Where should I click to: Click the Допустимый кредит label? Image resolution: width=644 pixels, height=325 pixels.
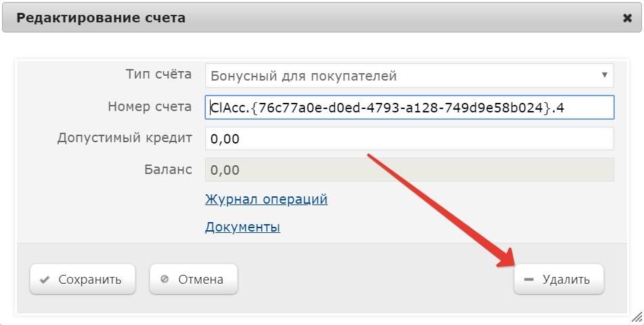[x=125, y=137]
